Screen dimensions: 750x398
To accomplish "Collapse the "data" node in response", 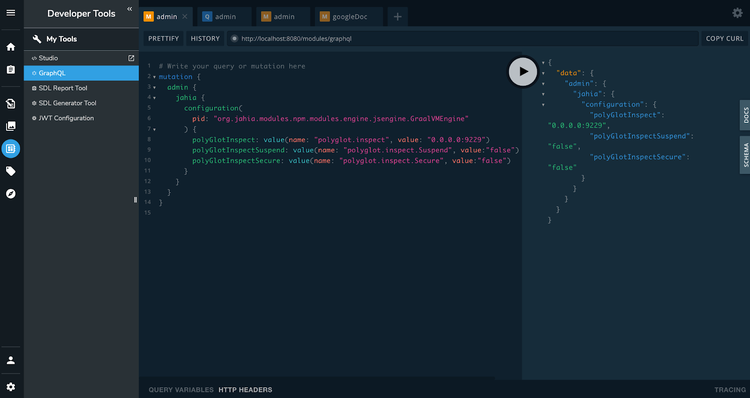I will point(543,73).
